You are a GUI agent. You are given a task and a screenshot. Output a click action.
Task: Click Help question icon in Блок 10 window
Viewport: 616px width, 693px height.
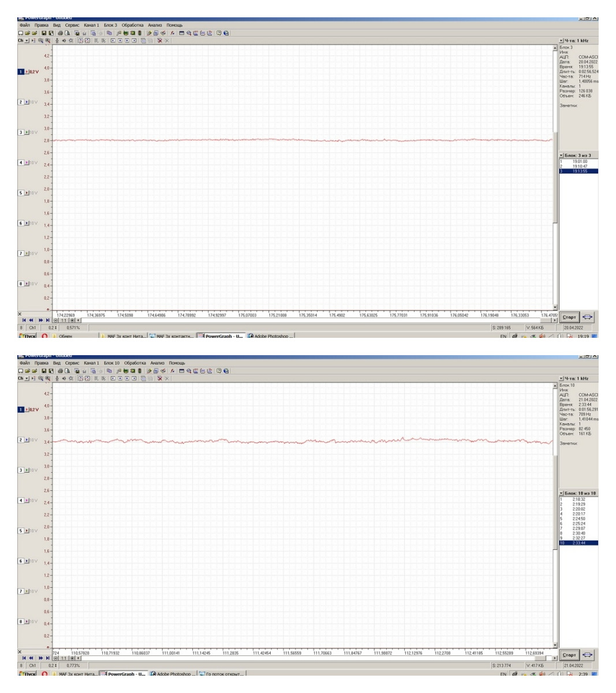pos(219,371)
